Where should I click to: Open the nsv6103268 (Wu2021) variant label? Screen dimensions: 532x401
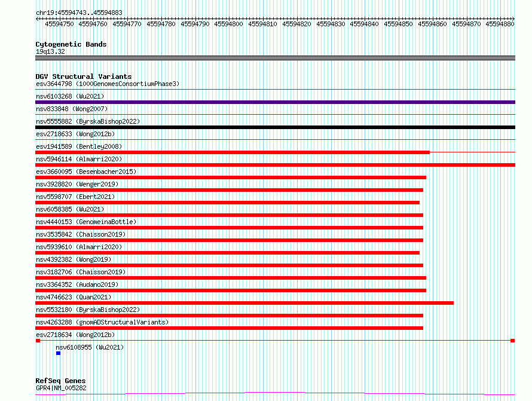tap(70, 96)
